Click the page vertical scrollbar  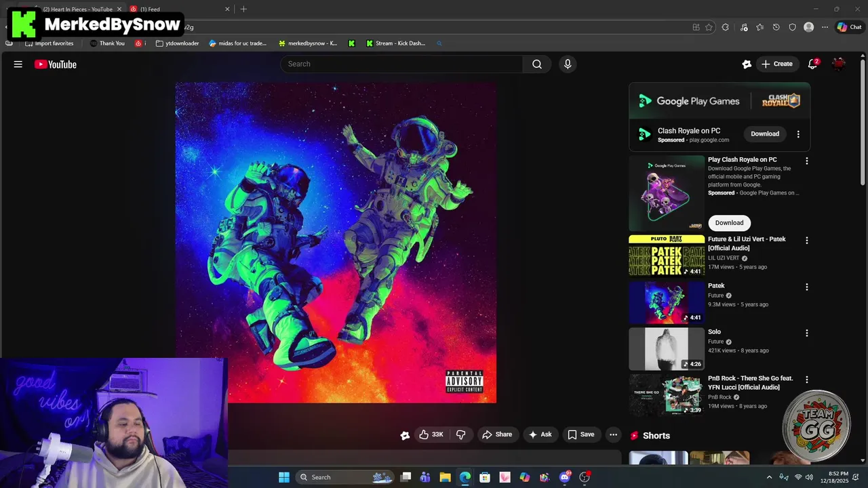pyautogui.click(x=863, y=122)
